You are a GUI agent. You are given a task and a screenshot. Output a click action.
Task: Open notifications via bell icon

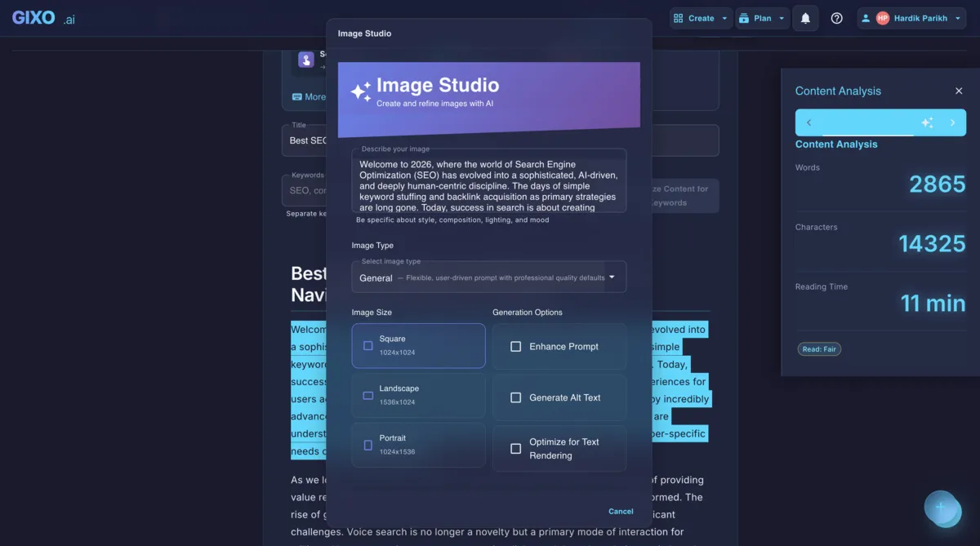(805, 17)
